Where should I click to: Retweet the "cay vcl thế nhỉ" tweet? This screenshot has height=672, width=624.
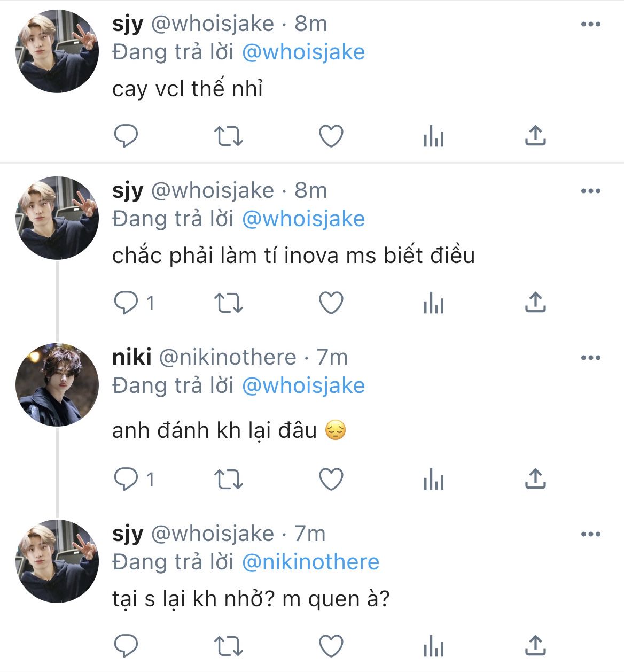229,136
